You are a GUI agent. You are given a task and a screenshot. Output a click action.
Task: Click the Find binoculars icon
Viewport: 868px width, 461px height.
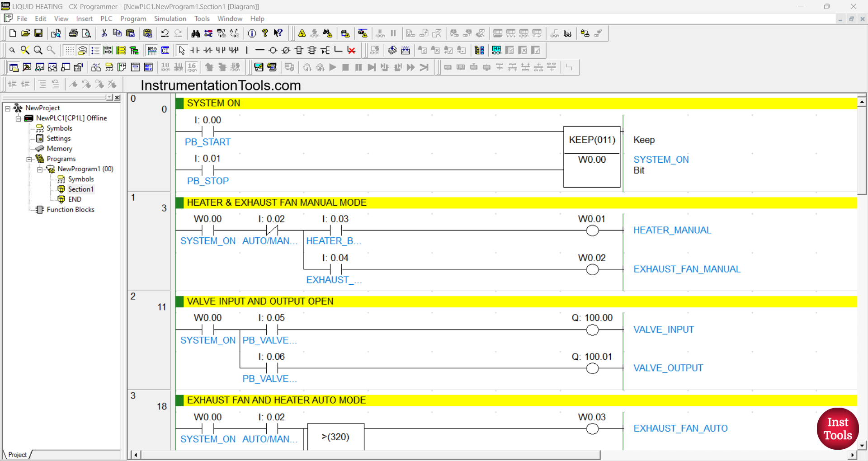[195, 33]
